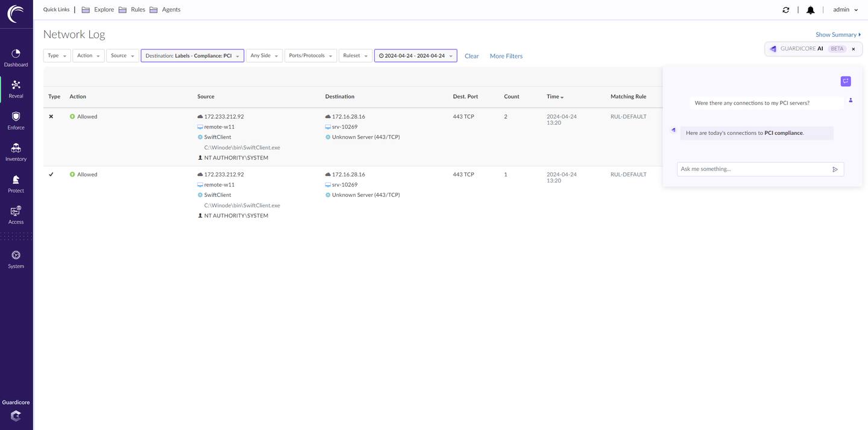Clear all applied filters

471,56
